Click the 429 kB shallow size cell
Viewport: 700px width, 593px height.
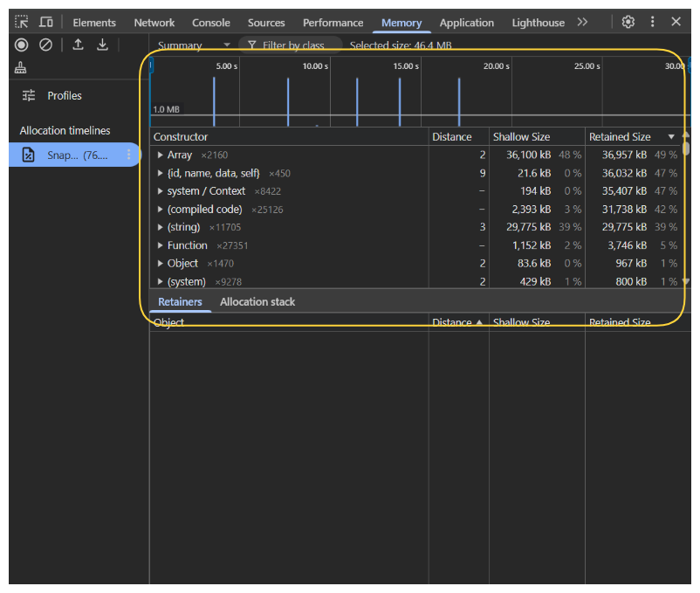(535, 282)
